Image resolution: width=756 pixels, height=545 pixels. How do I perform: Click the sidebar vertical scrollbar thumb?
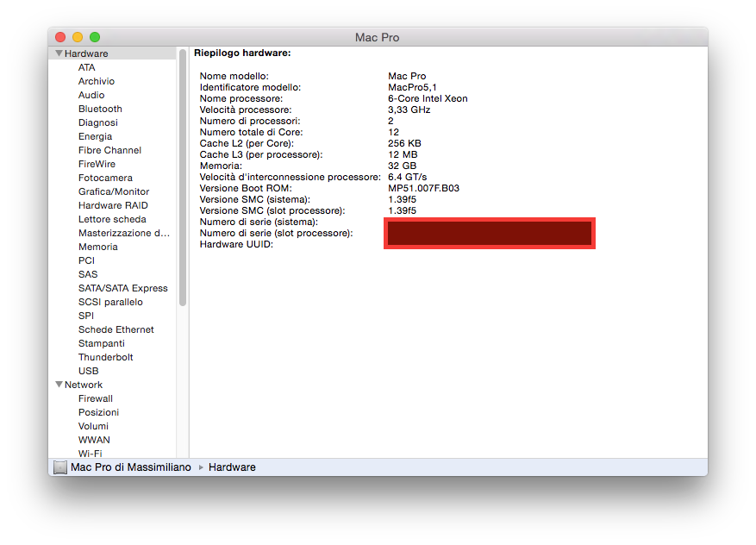pyautogui.click(x=182, y=178)
